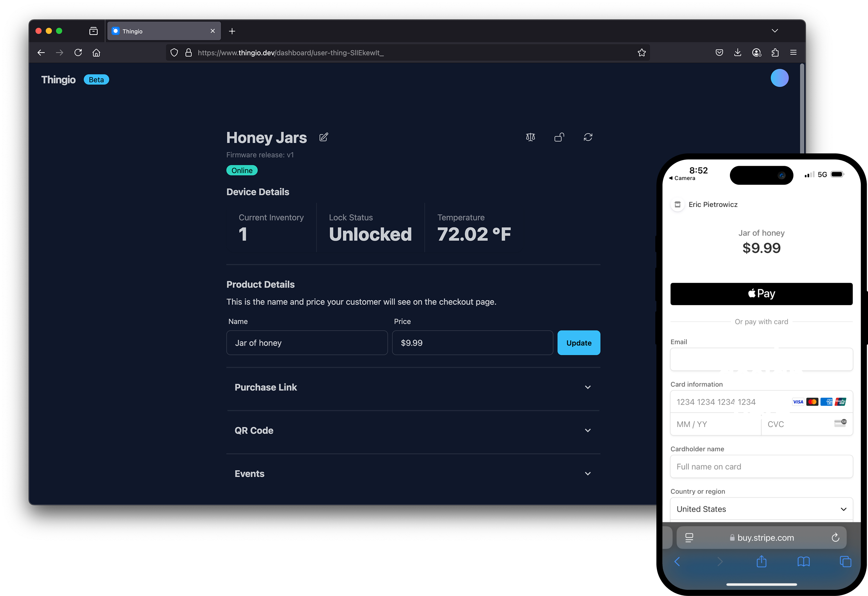Tap Safari tabs overview icon on phone
This screenshot has width=868, height=596.
click(845, 561)
